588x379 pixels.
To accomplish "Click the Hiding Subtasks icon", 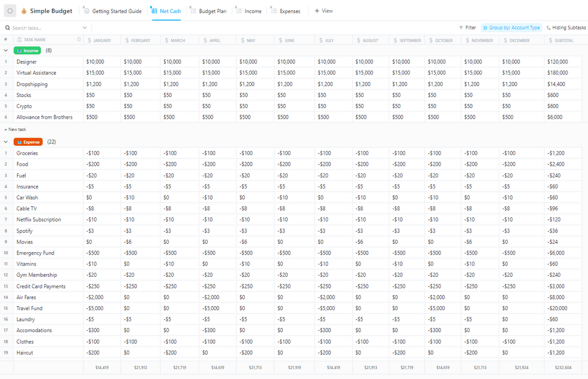I will click(549, 27).
